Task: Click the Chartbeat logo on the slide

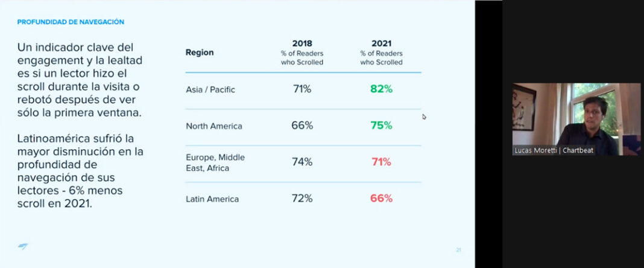Action: point(23,246)
